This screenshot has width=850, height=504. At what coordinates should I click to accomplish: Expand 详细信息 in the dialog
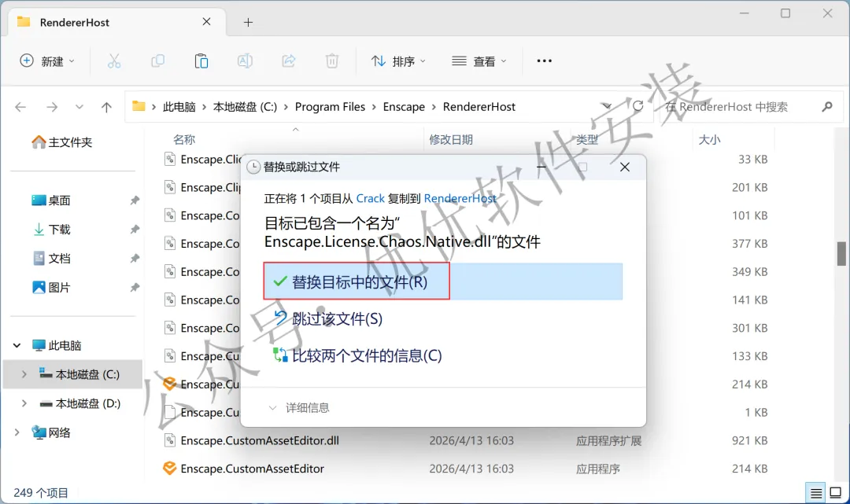[x=299, y=407]
